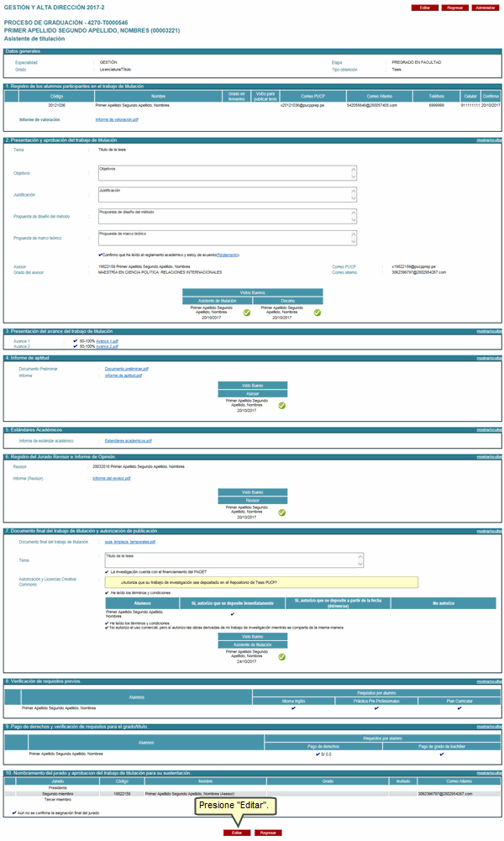This screenshot has width=504, height=841.
Task: Toggle mostrar/ocultar for section 10 Nombramiento del jurado
Action: [x=489, y=774]
